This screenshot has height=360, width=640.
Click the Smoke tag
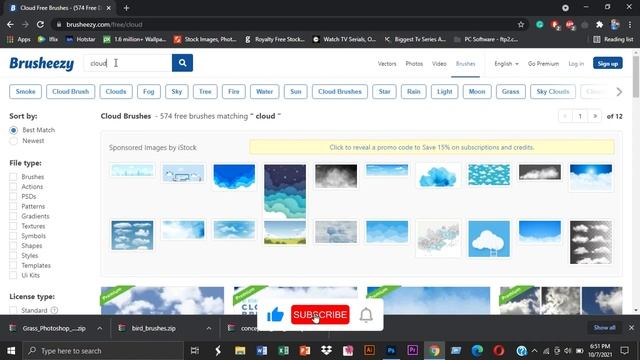[x=25, y=91]
